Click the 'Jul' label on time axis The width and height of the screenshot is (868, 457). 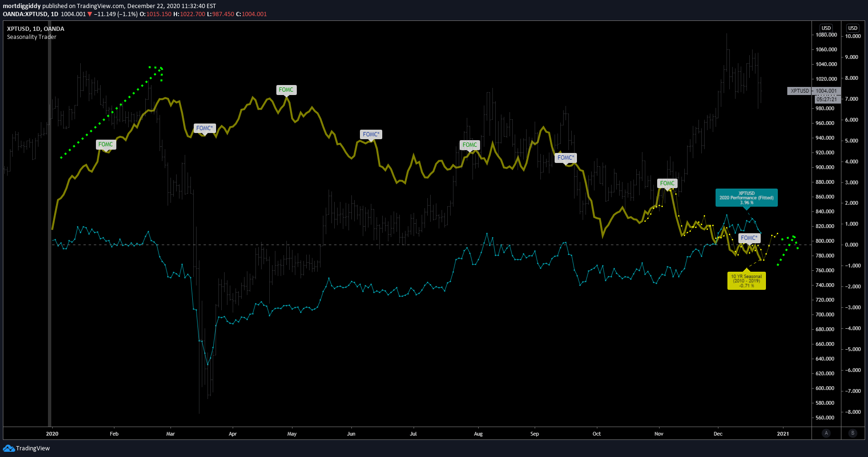tap(414, 434)
